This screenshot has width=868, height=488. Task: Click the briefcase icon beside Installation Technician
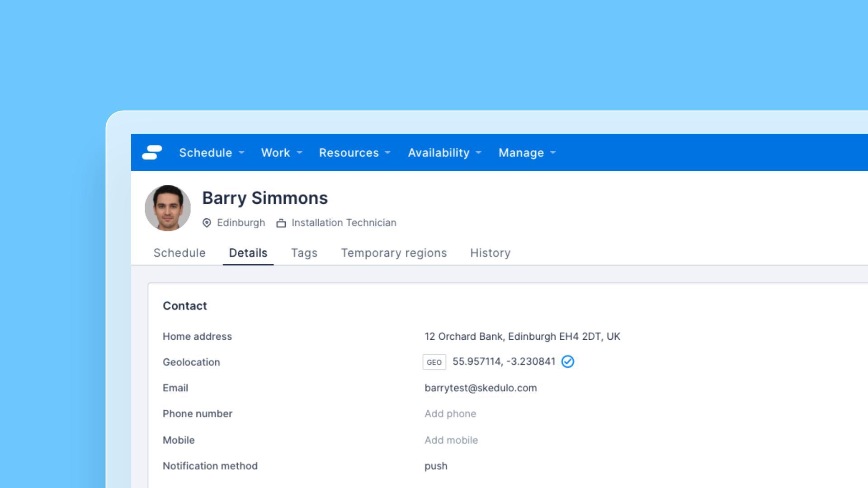pyautogui.click(x=281, y=223)
